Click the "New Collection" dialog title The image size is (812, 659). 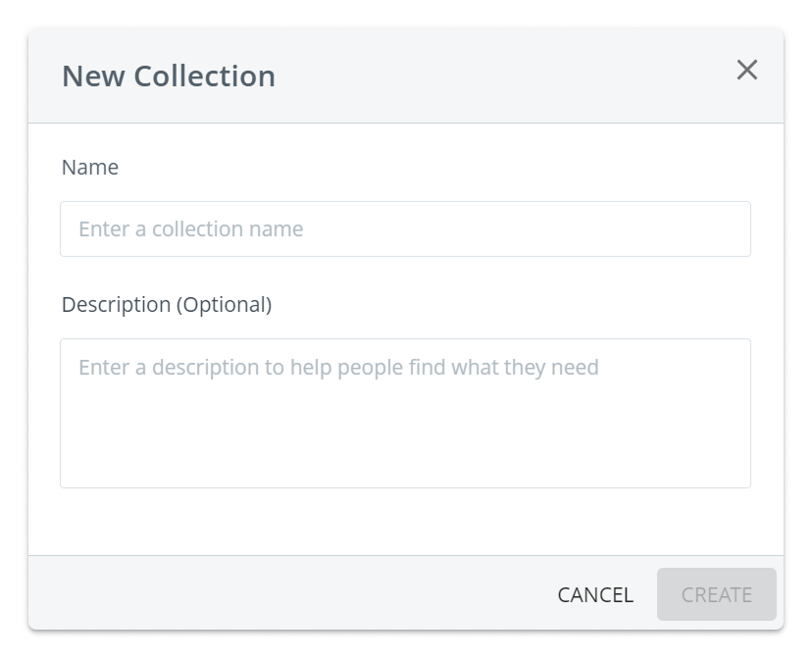[x=169, y=76]
